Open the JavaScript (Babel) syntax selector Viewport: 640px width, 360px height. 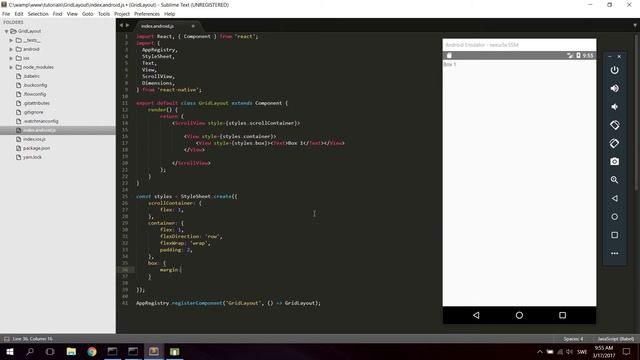coord(616,339)
